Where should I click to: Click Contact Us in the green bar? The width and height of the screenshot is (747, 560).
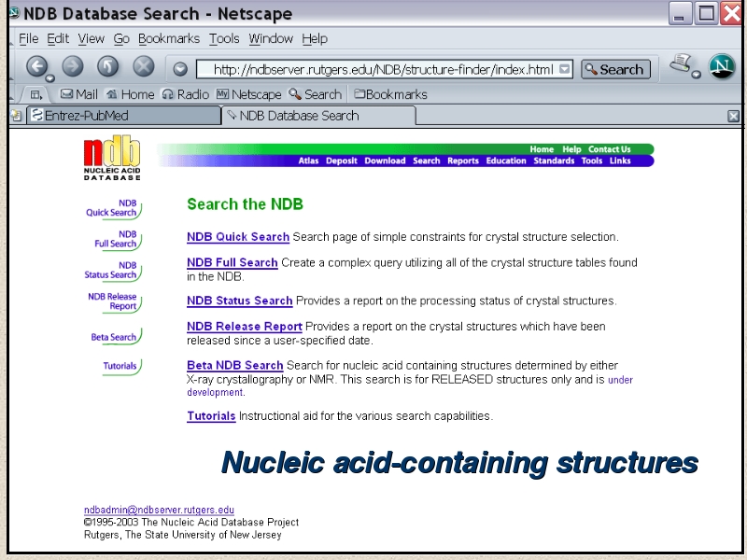click(x=610, y=149)
